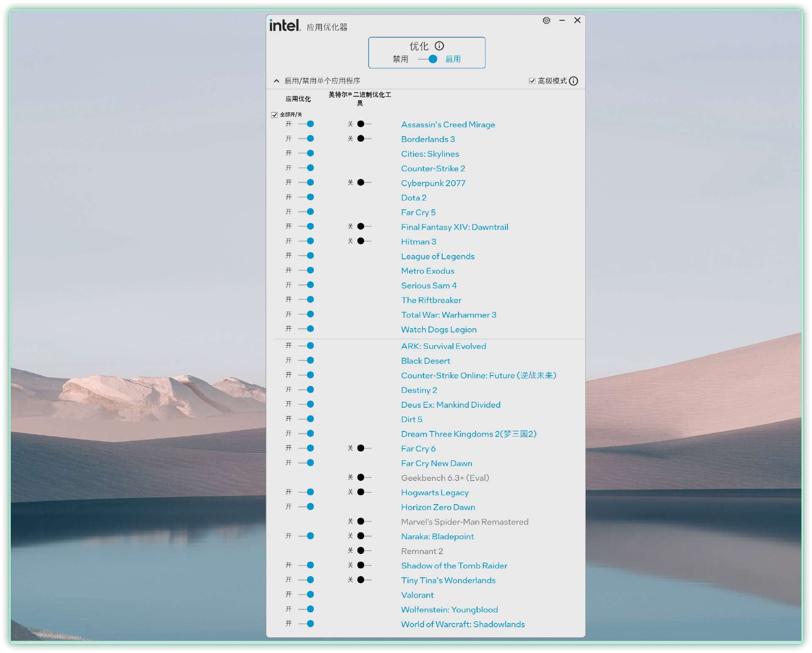The image size is (812, 653).
Task: Click info icon next to 优化 heading
Action: click(x=439, y=46)
